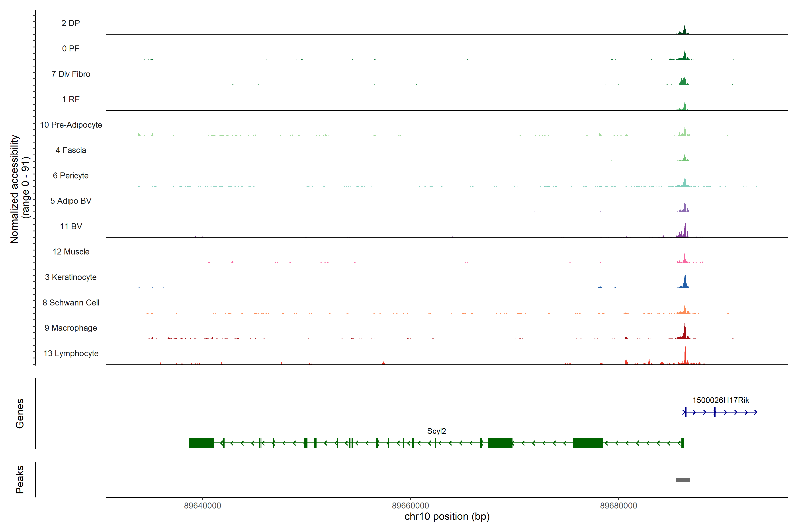This screenshot has height=532, width=798.
Task: Click the leftmost large Scyl2 exon block
Action: [201, 443]
